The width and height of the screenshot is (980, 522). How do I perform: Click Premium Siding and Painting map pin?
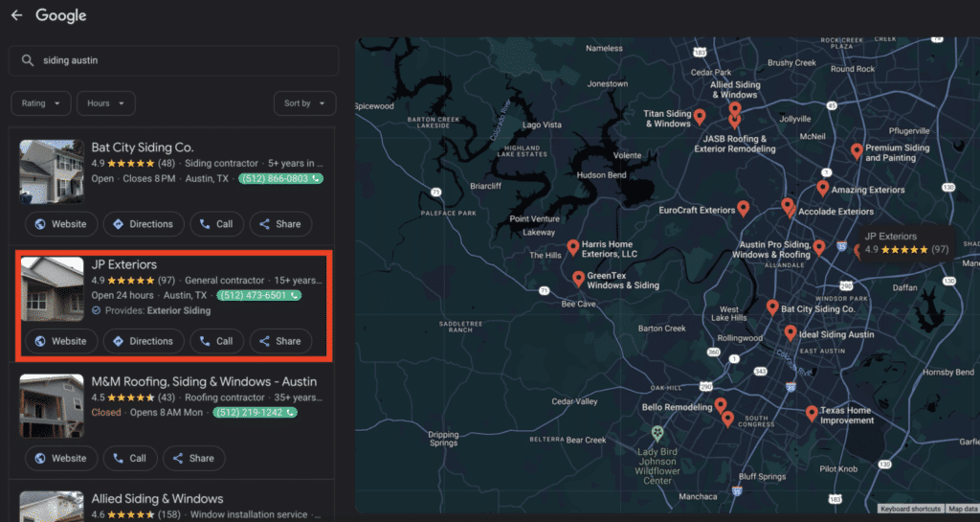pos(857,150)
